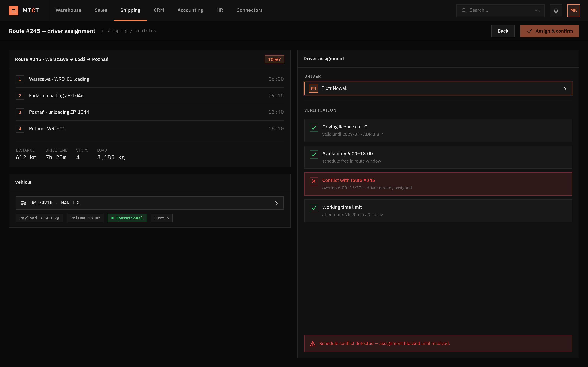Click the PN driver initials badge
This screenshot has height=367, width=588.
313,88
